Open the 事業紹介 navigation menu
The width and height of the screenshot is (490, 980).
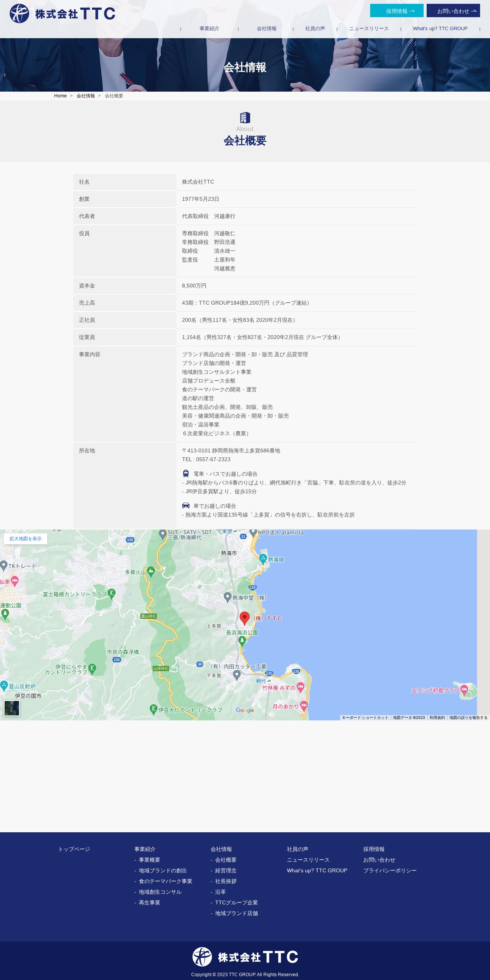(x=209, y=29)
